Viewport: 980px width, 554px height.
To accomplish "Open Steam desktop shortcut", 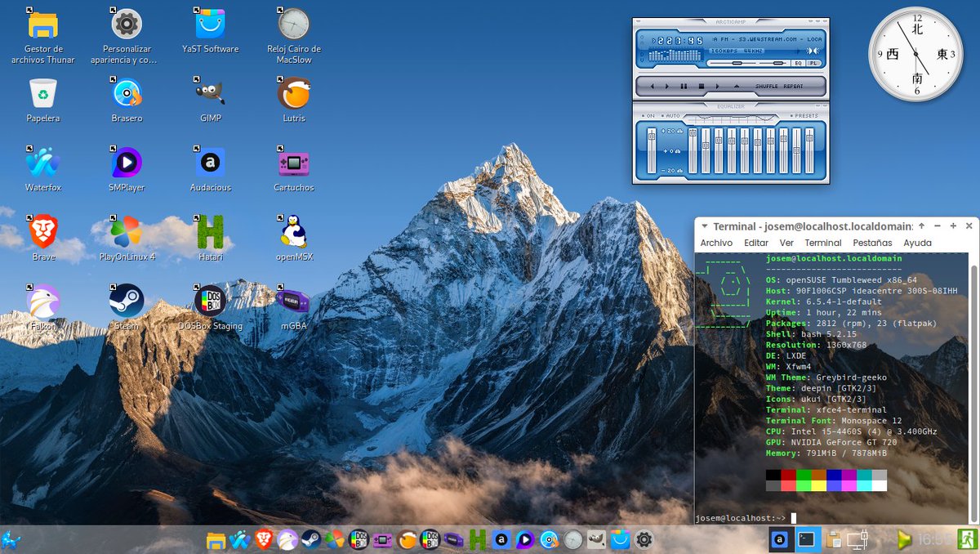I will (127, 308).
